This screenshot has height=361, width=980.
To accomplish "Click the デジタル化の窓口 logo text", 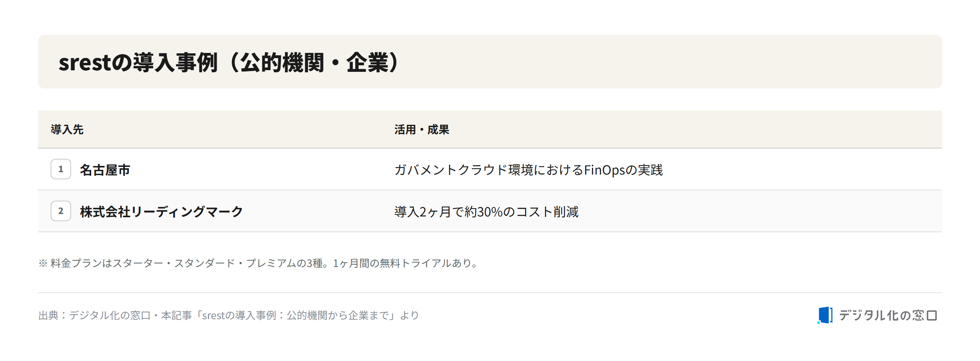I will [888, 315].
